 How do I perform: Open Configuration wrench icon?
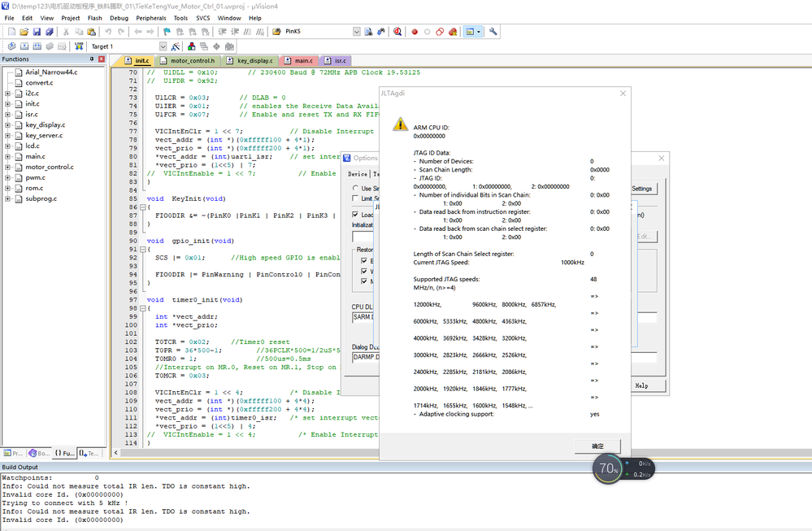tap(493, 32)
